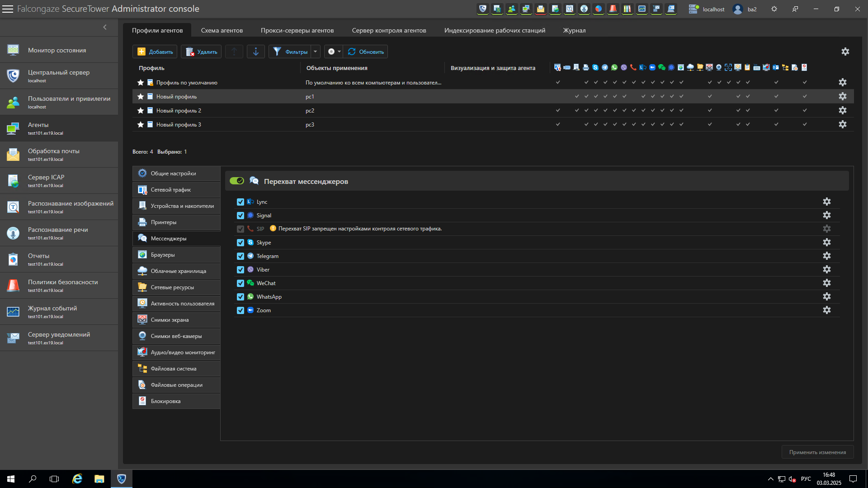Open Telegram settings gear
The height and width of the screenshot is (488, 868).
[827, 256]
